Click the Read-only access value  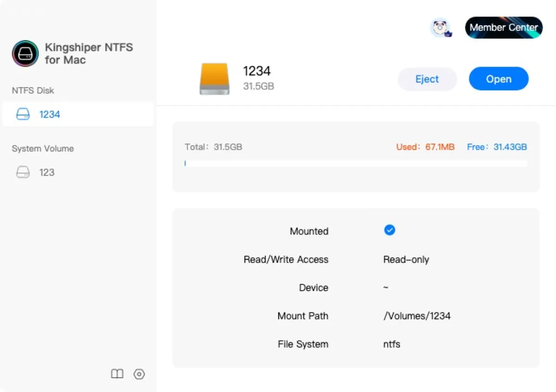coord(406,260)
